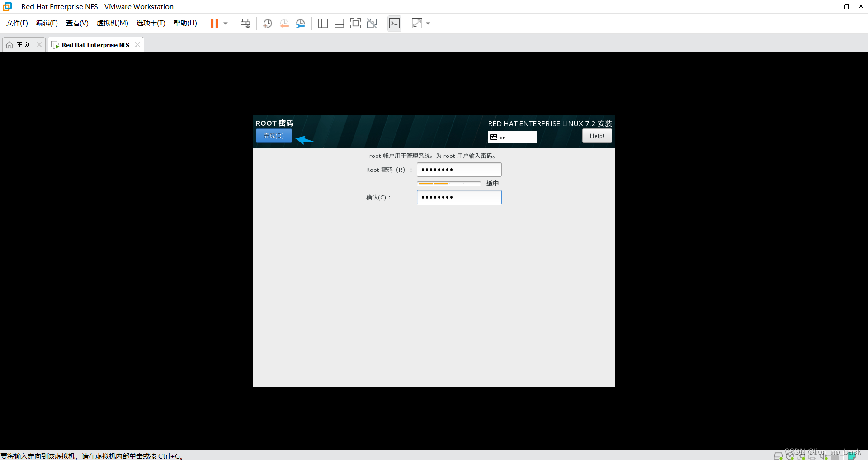
Task: Click the sound card status icon
Action: 824,456
